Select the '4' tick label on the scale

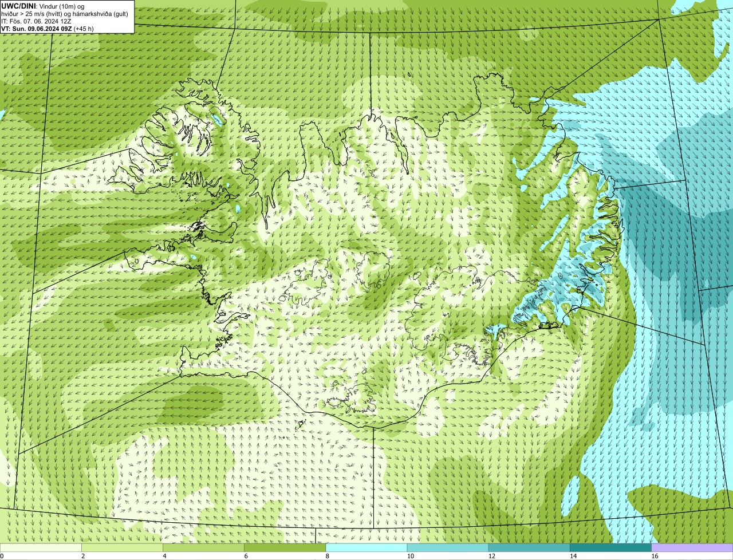[x=164, y=556]
